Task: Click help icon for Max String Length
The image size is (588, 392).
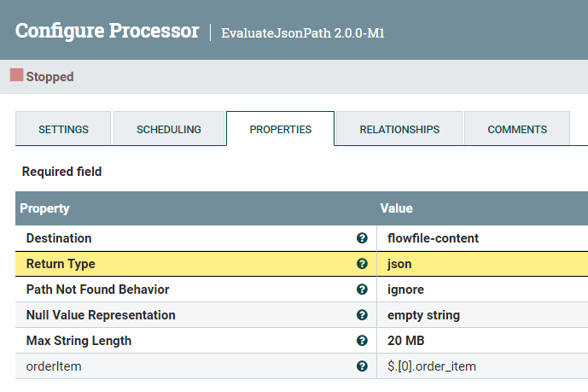Action: (362, 341)
